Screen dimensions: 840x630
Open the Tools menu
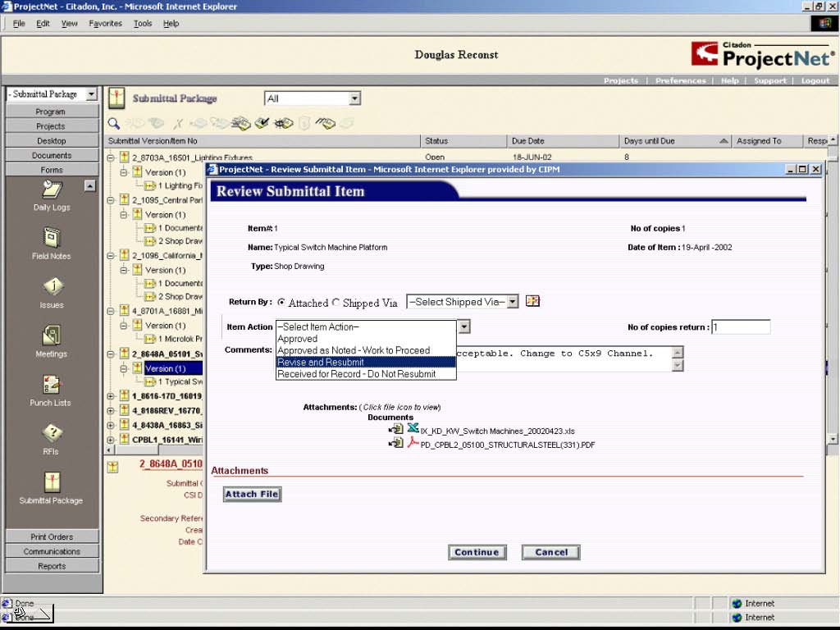pyautogui.click(x=143, y=24)
